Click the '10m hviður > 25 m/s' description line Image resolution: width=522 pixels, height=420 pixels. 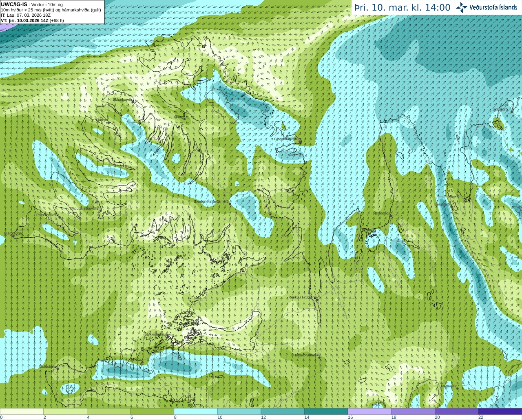click(51, 10)
